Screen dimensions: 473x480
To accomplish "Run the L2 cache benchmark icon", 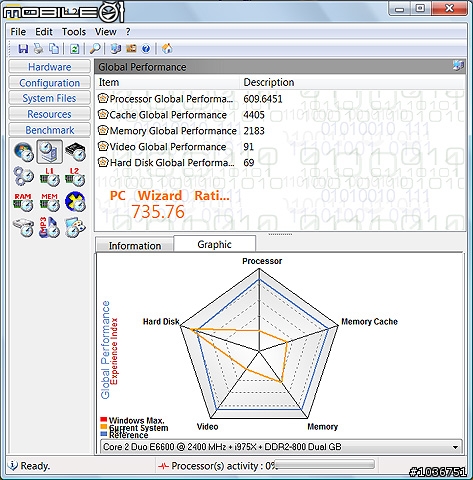I will tap(75, 177).
